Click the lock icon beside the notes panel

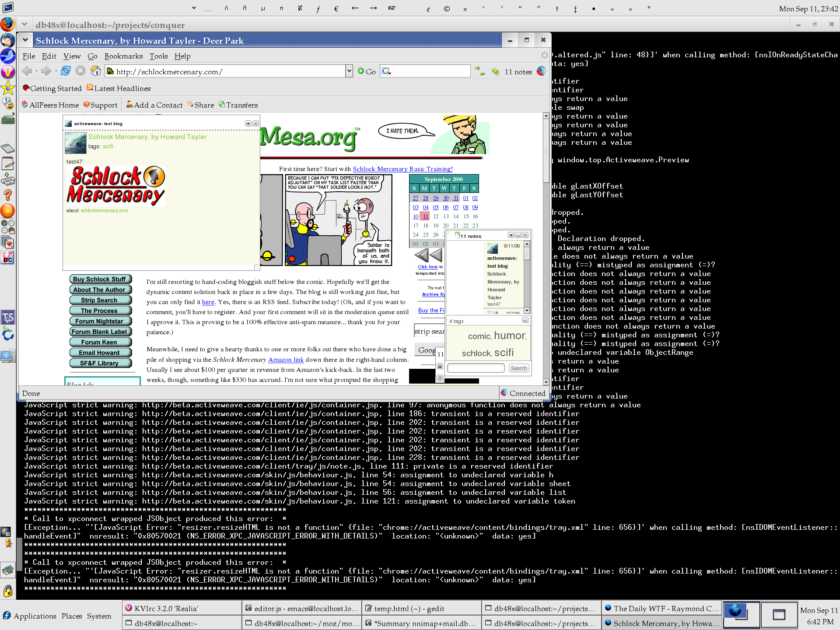(x=440, y=366)
